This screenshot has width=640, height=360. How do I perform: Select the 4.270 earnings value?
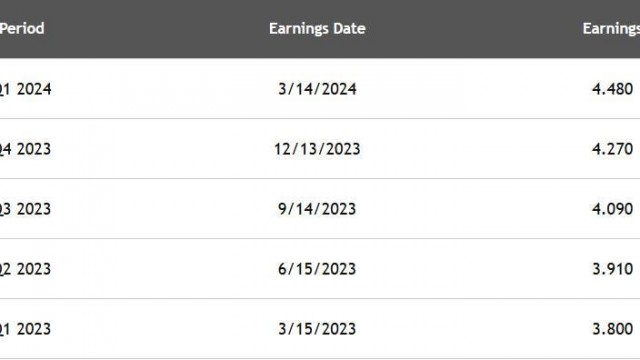tap(612, 149)
